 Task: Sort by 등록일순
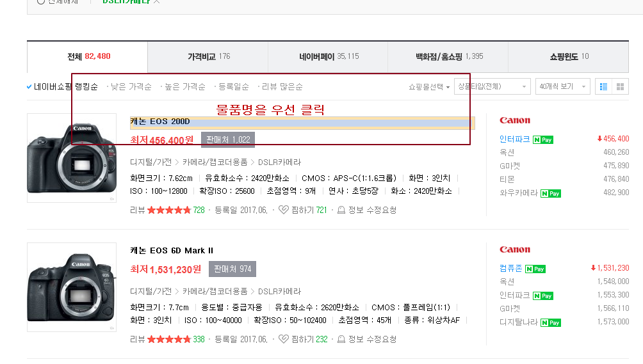(233, 87)
